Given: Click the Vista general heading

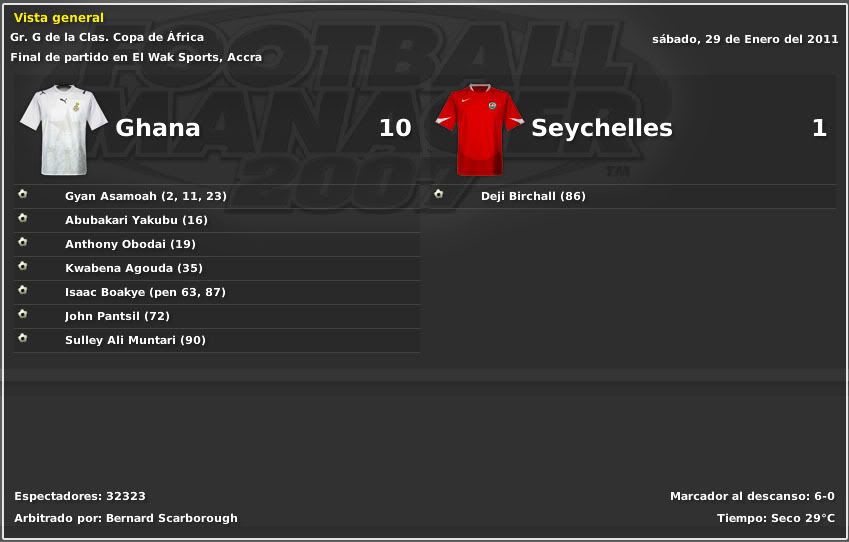Looking at the screenshot, I should pyautogui.click(x=58, y=18).
